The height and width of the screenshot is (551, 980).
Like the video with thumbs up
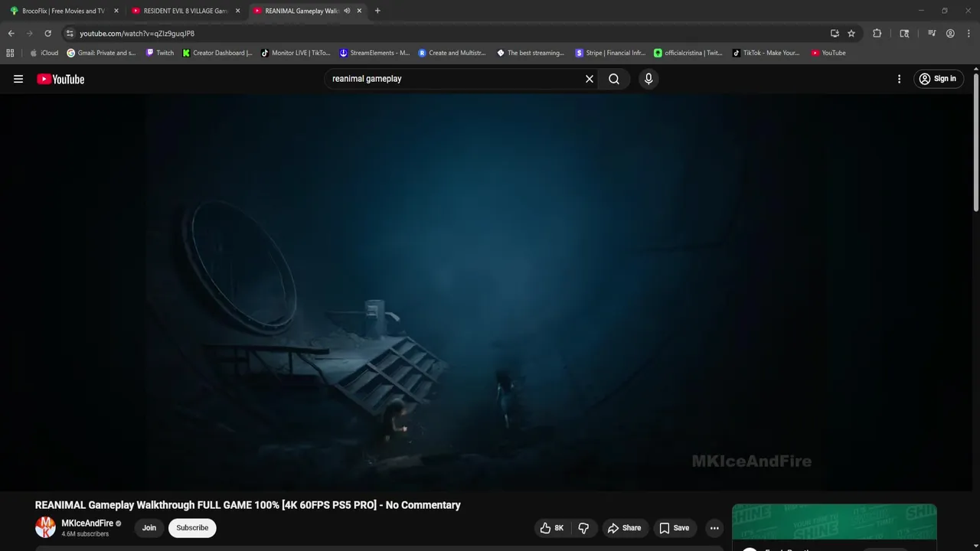pos(552,528)
